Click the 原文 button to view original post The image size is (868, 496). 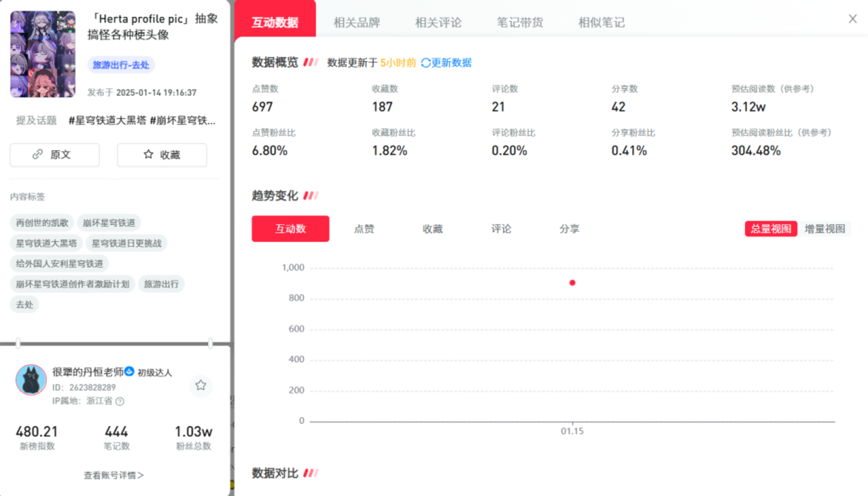(x=54, y=154)
